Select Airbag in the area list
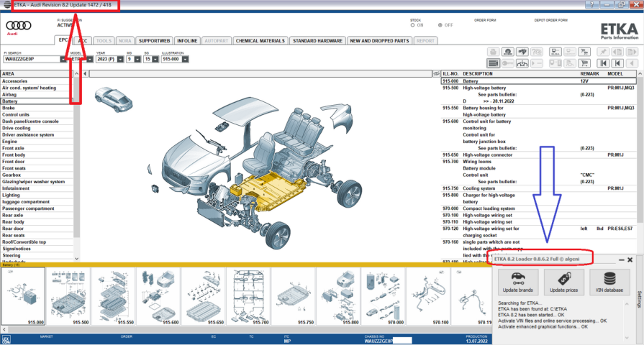644x345 pixels. (36, 94)
